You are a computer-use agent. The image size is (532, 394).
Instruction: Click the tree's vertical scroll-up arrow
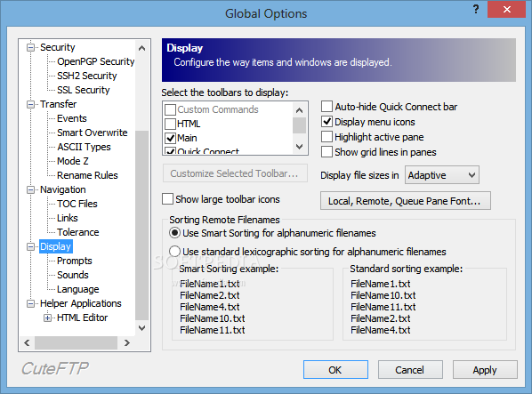click(x=141, y=48)
